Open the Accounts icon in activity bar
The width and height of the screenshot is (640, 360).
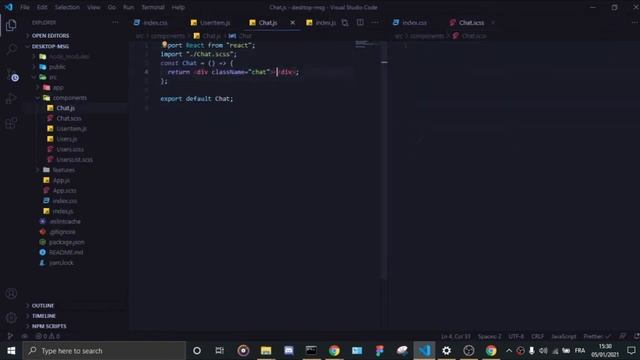[11, 293]
